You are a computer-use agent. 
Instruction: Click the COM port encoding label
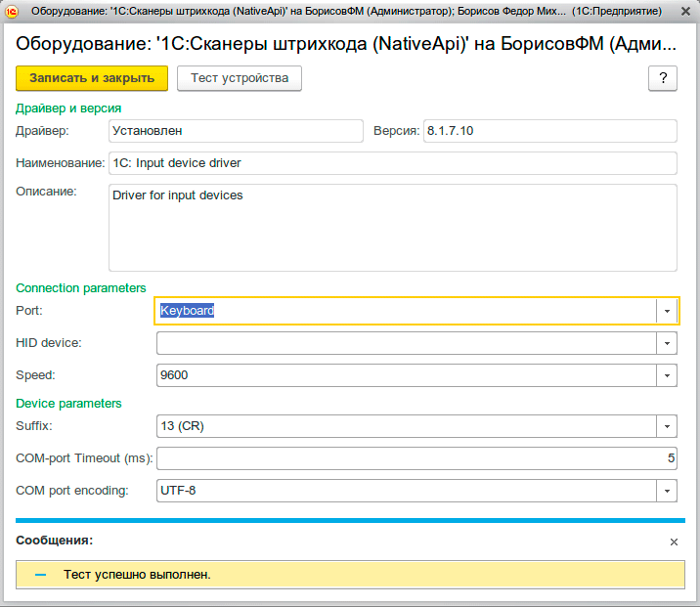coord(72,491)
